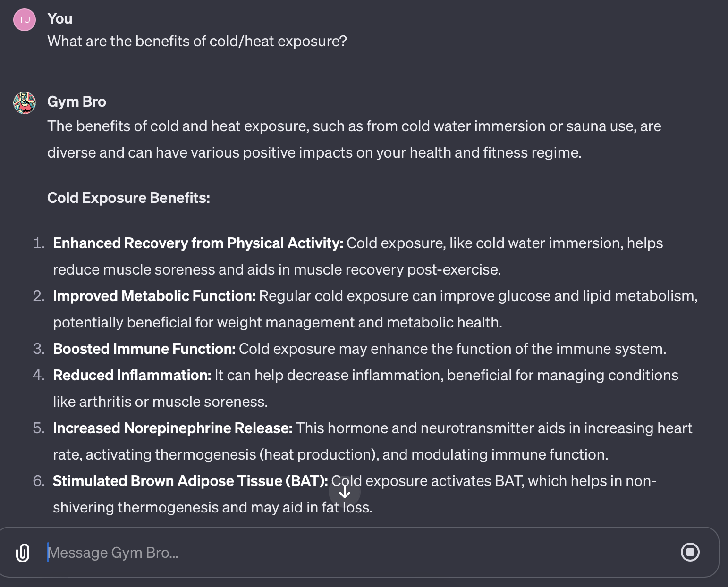Click the text "like arthritis or muscle soreness"
This screenshot has height=587, width=728.
tap(160, 402)
